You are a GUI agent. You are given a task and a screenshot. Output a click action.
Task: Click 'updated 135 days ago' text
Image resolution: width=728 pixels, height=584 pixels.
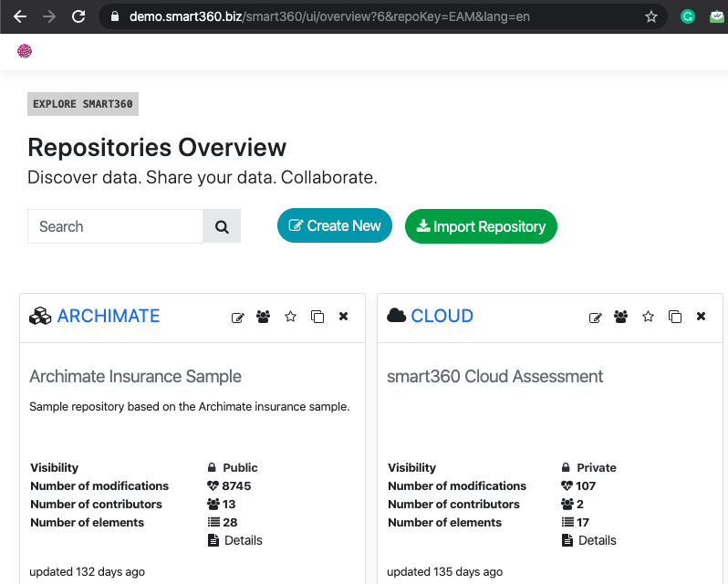tap(445, 572)
